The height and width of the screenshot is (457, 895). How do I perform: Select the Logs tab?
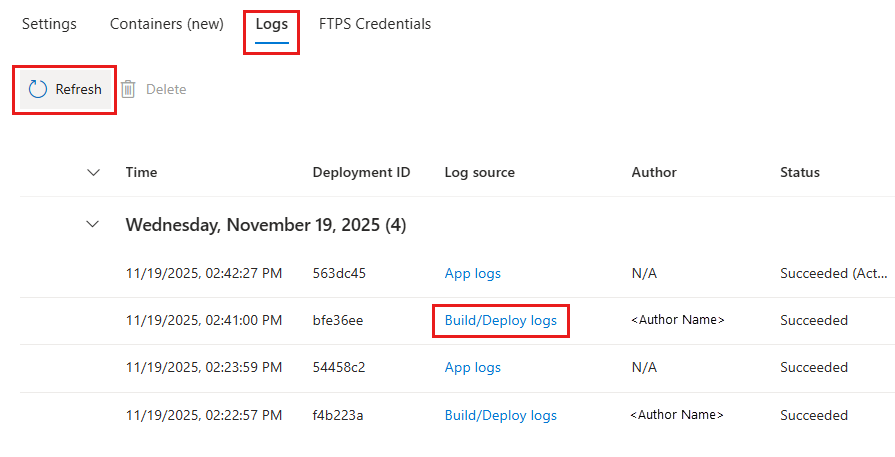(271, 24)
